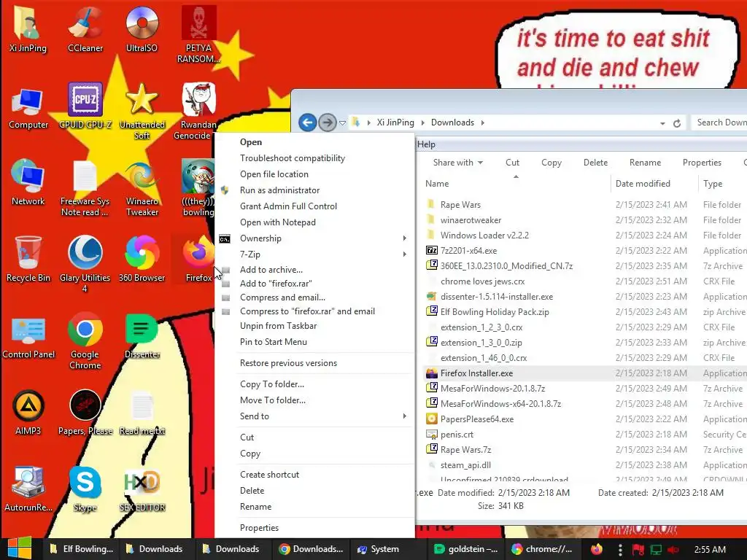747x560 pixels.
Task: Click the network icon in system tray
Action: pyautogui.click(x=656, y=550)
